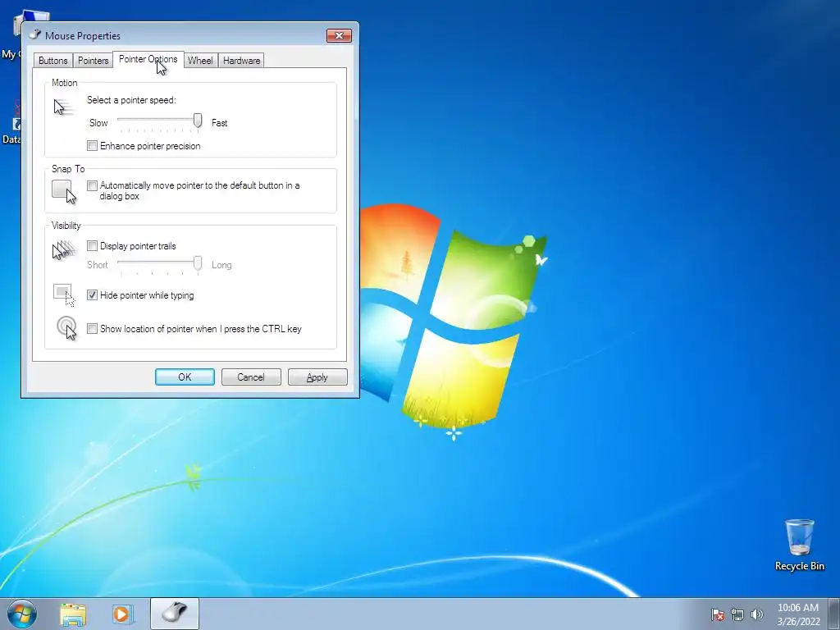Click the Select a pointer speed text
Screen dimensions: 840x630
coord(131,100)
